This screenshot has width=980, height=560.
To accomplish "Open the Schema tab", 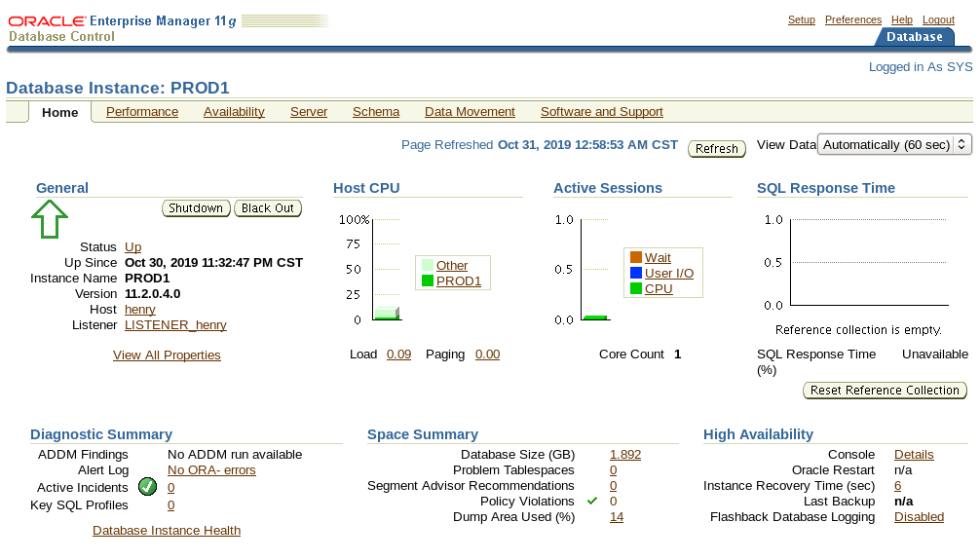I will 376,111.
